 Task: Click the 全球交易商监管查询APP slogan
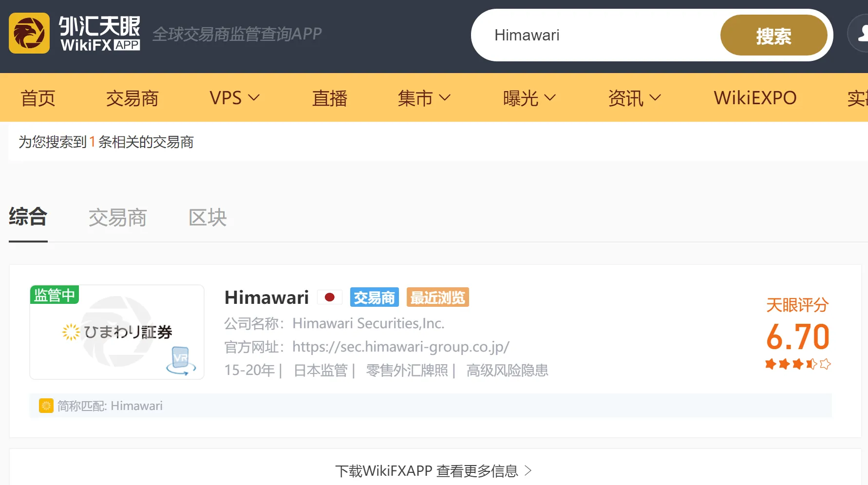pos(237,34)
